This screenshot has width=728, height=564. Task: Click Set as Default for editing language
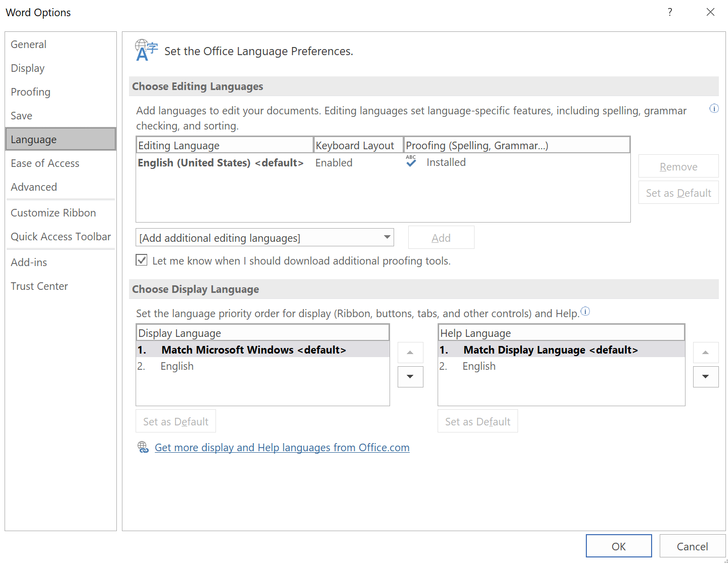[678, 193]
